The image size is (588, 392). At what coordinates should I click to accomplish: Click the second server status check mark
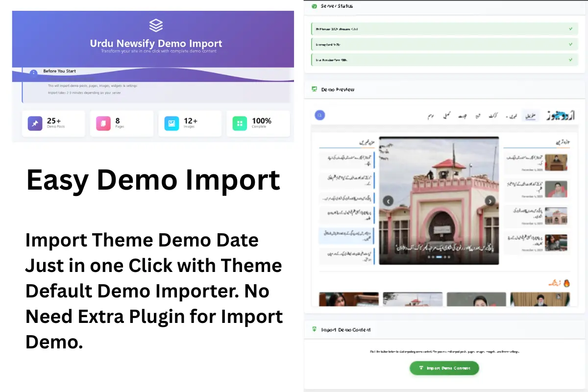click(x=570, y=44)
